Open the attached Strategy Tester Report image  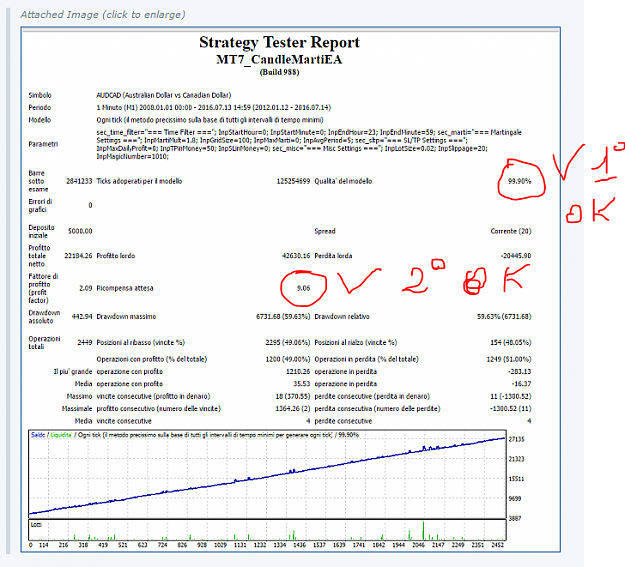(x=291, y=289)
